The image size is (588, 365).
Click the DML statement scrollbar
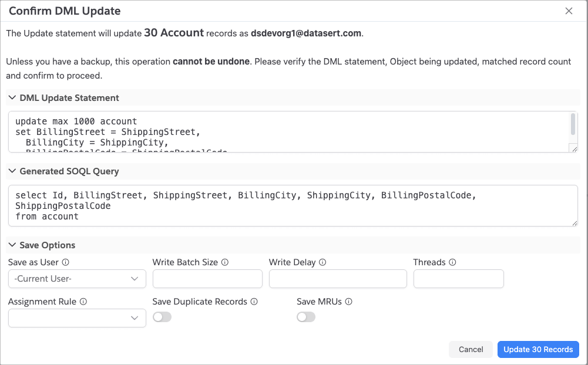pos(573,125)
